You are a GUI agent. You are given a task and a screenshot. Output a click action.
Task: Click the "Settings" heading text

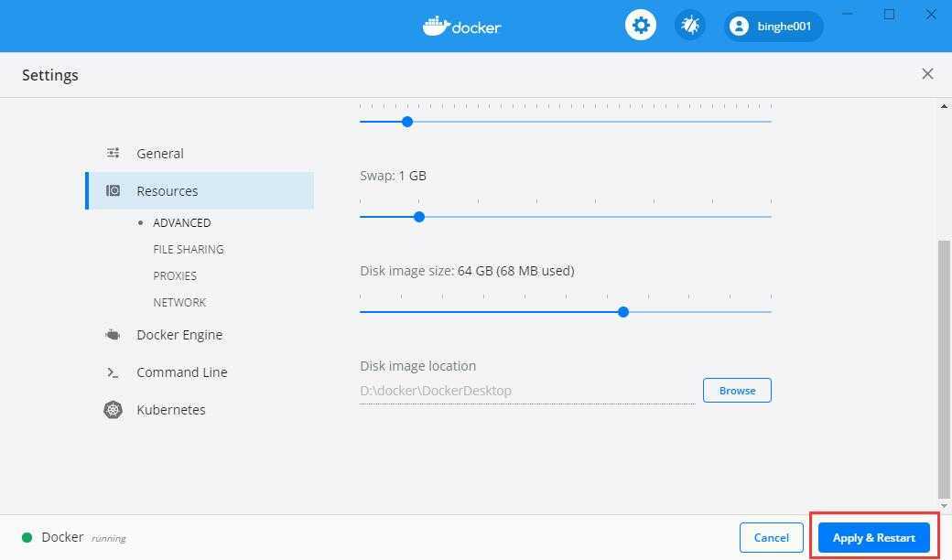point(49,75)
